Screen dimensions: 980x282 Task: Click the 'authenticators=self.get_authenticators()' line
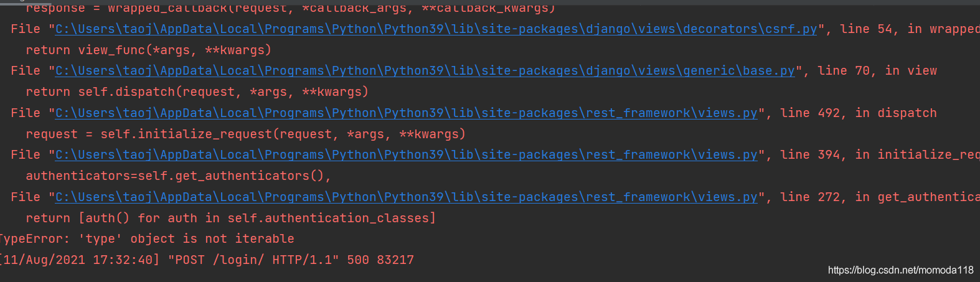(178, 176)
